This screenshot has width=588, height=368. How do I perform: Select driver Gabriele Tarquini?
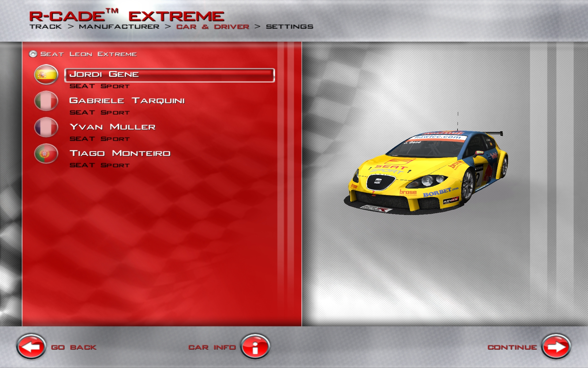coord(127,101)
